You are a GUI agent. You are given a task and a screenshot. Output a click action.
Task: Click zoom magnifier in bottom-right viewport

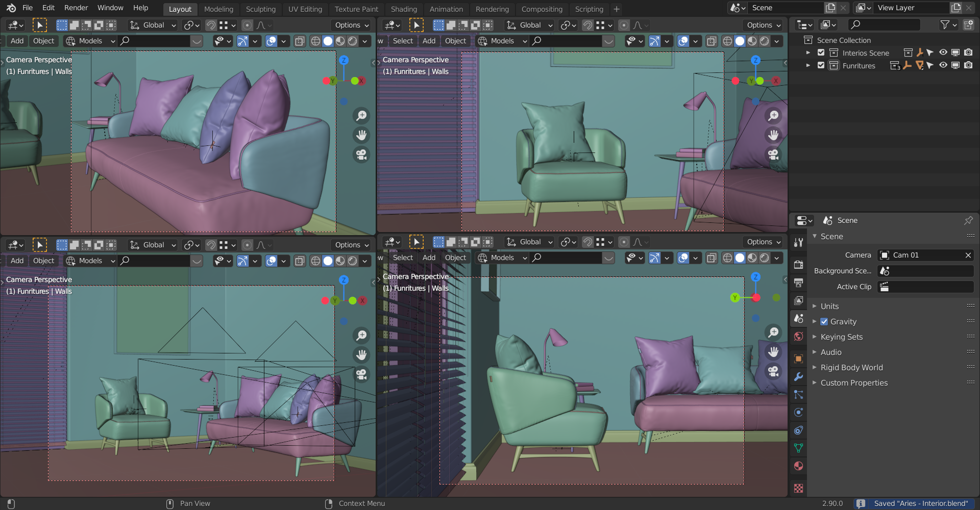(x=773, y=333)
